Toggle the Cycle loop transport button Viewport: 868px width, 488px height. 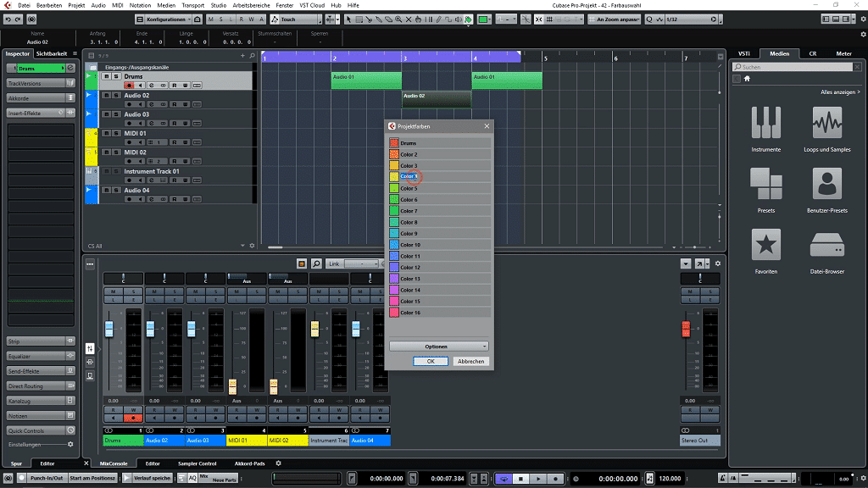[x=504, y=479]
